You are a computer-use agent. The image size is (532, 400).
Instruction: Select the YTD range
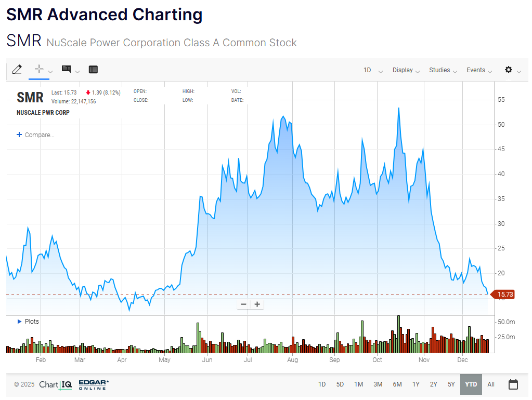point(471,384)
